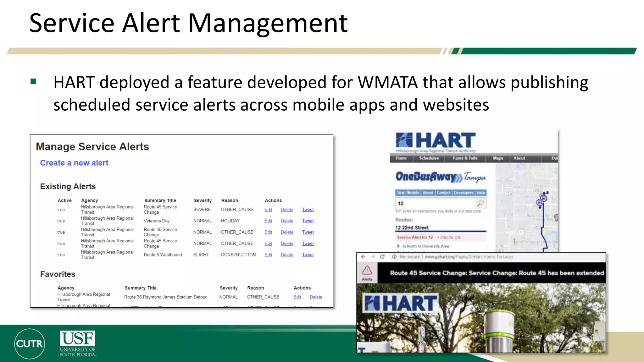Select the Text / Mobile tab

pyautogui.click(x=408, y=193)
